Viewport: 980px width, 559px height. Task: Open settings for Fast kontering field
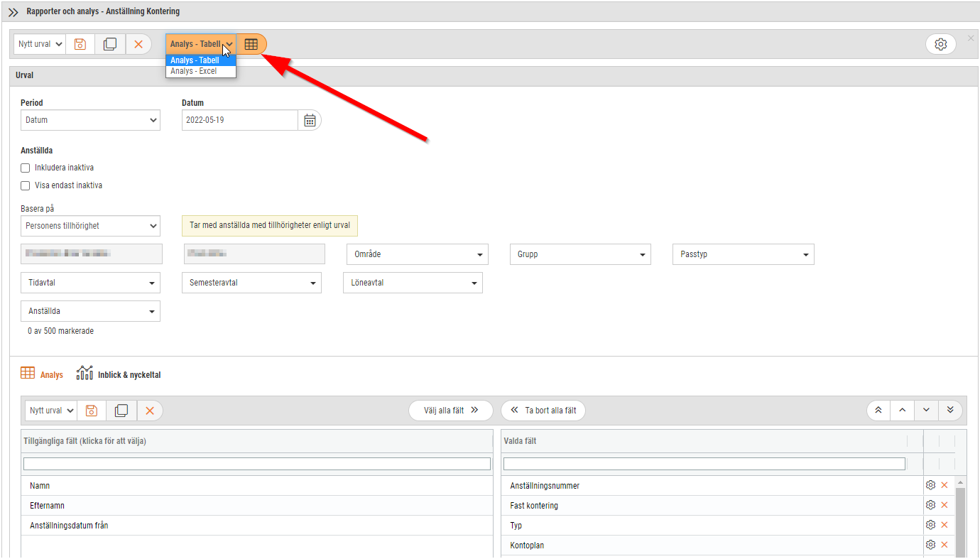pos(931,505)
